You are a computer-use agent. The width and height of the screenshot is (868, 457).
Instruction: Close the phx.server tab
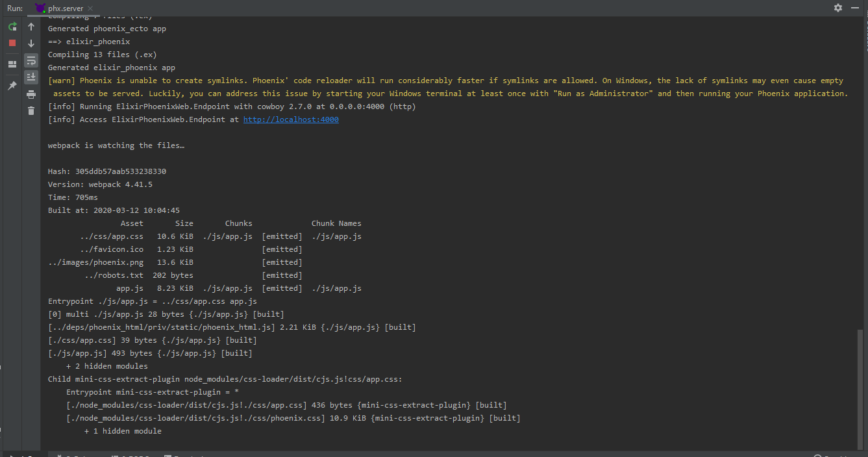[90, 8]
